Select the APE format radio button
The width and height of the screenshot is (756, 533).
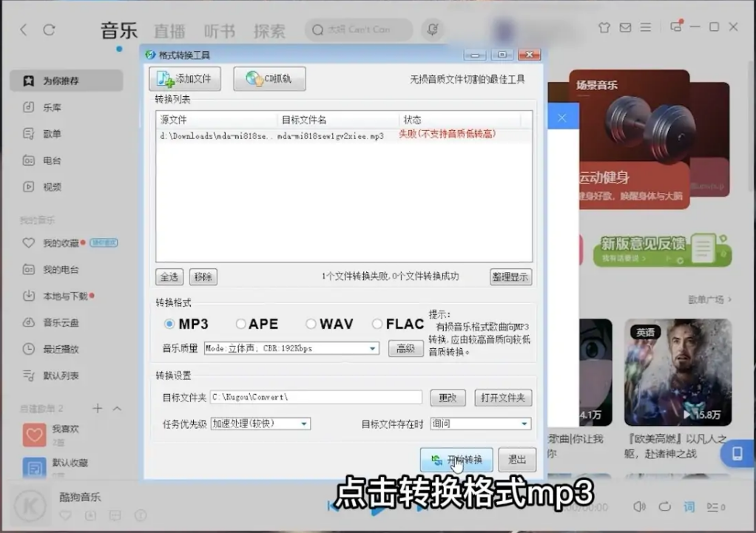click(x=240, y=324)
